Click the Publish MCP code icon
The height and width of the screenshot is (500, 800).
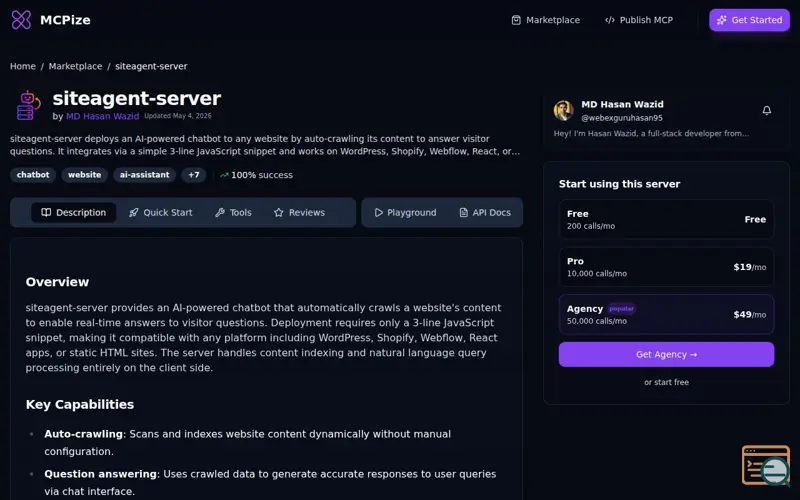[610, 20]
